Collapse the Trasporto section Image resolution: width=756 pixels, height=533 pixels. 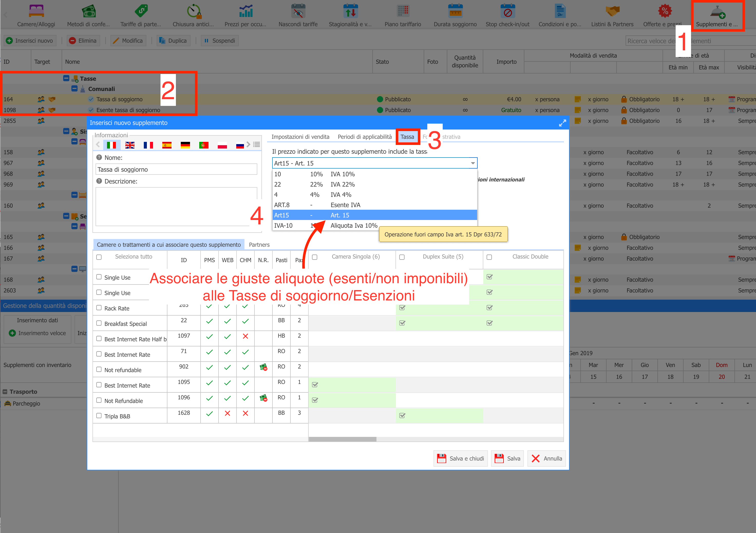click(5, 392)
